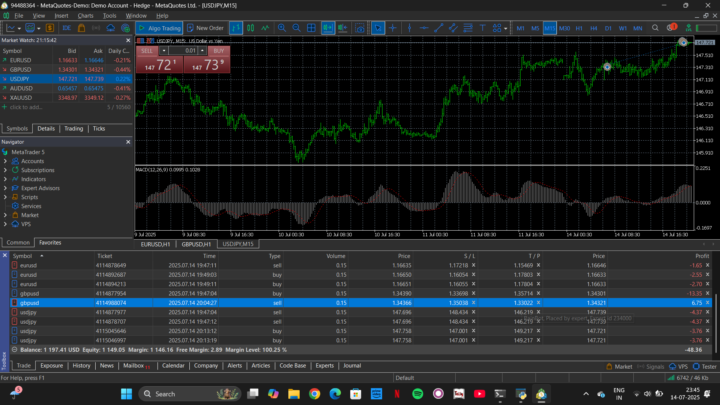
Task: Close the gbpusd sell position
Action: 708,303
